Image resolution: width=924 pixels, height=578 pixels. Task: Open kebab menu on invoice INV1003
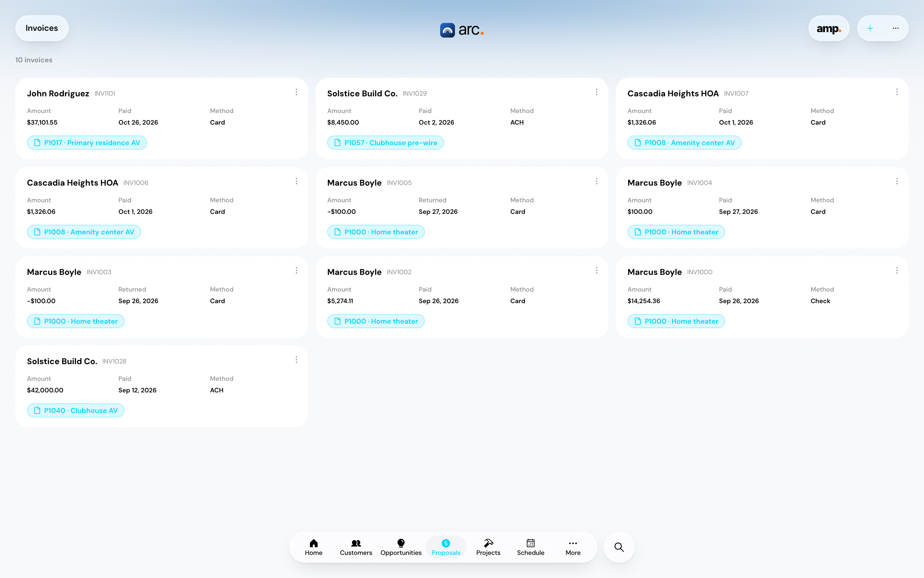point(296,271)
